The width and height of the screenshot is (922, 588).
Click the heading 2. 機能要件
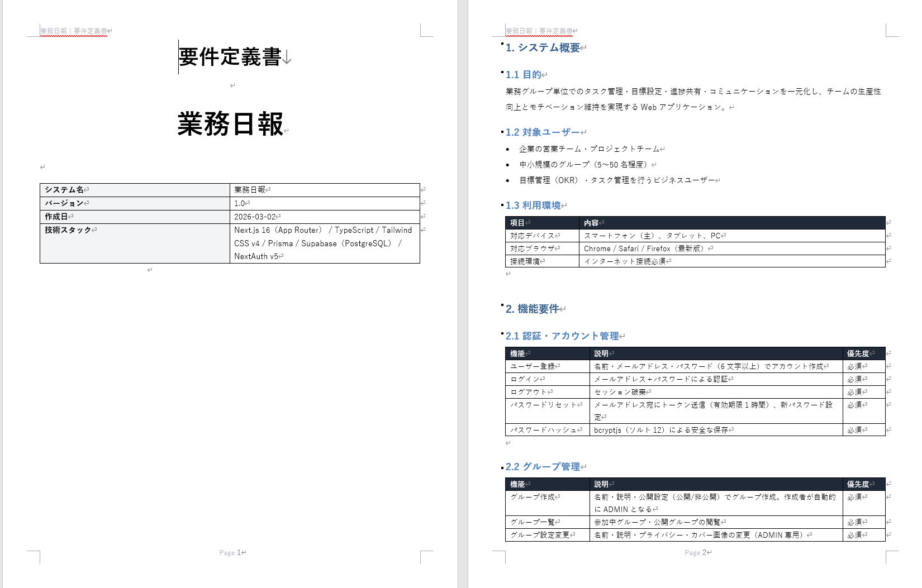(x=535, y=309)
